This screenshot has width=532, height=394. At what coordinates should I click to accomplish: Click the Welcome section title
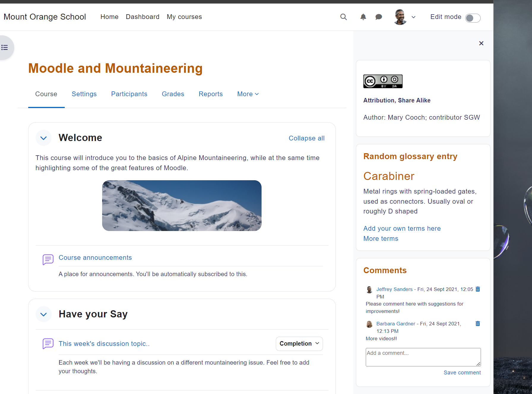[x=80, y=138]
